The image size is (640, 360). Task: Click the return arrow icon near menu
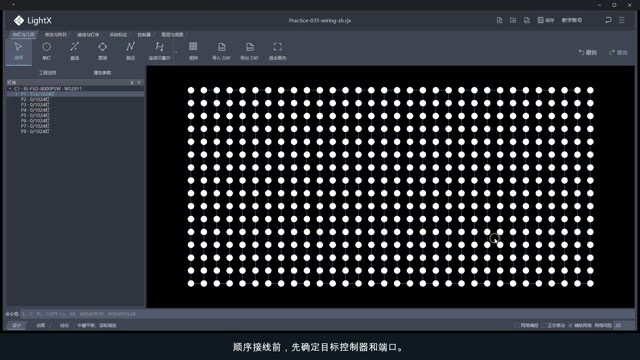tap(608, 20)
